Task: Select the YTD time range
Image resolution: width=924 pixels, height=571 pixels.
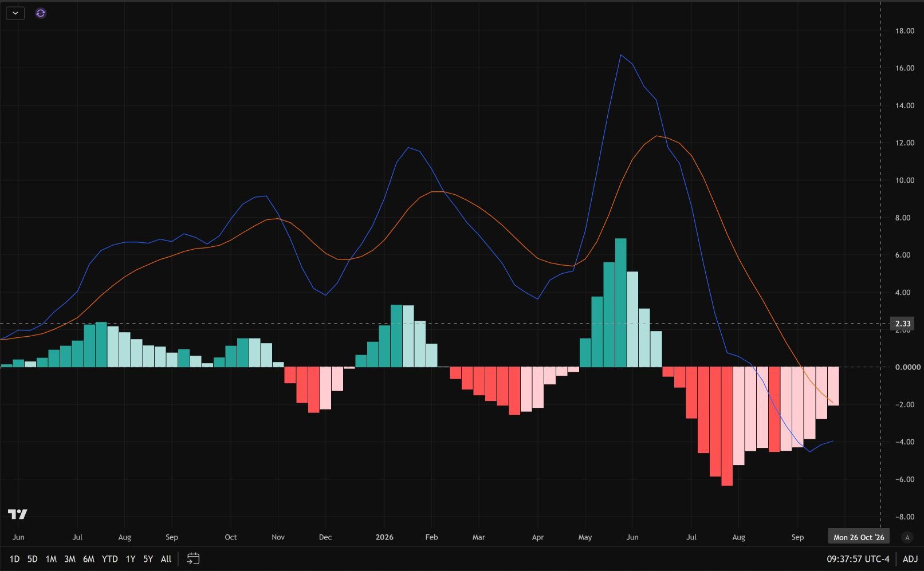Action: 109,559
